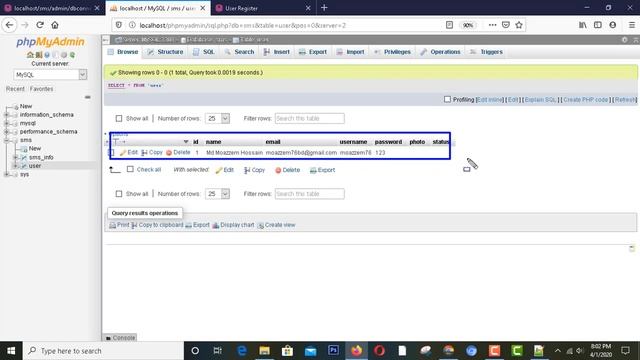Tick the upper Show all checkbox
This screenshot has height=360, width=640.
(119, 118)
